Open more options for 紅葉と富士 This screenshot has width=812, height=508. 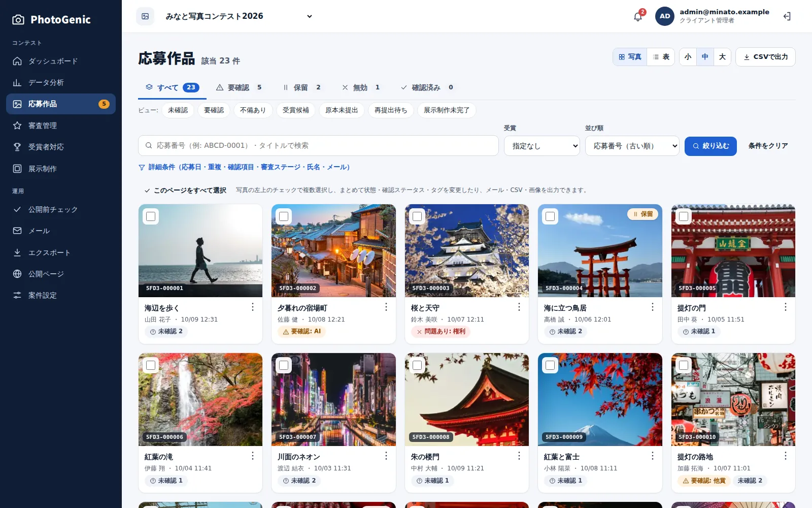click(653, 456)
